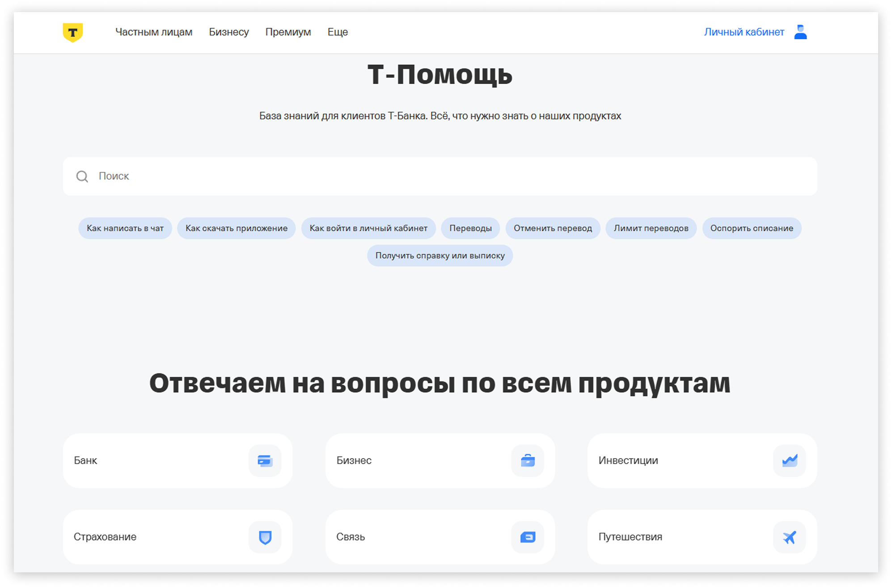892x588 pixels.
Task: Click the shield icon in the Страхование tile
Action: click(265, 537)
